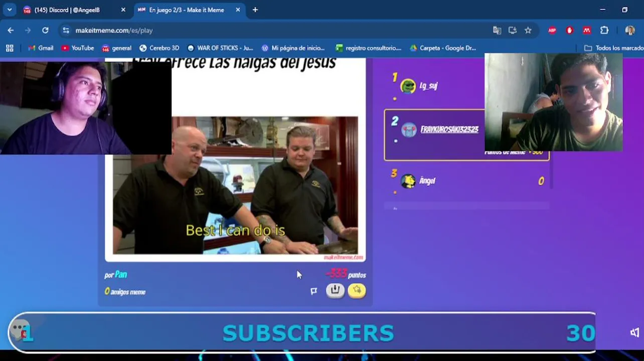This screenshot has width=644, height=361.
Task: Reload the makeitmeme page
Action: point(45,31)
